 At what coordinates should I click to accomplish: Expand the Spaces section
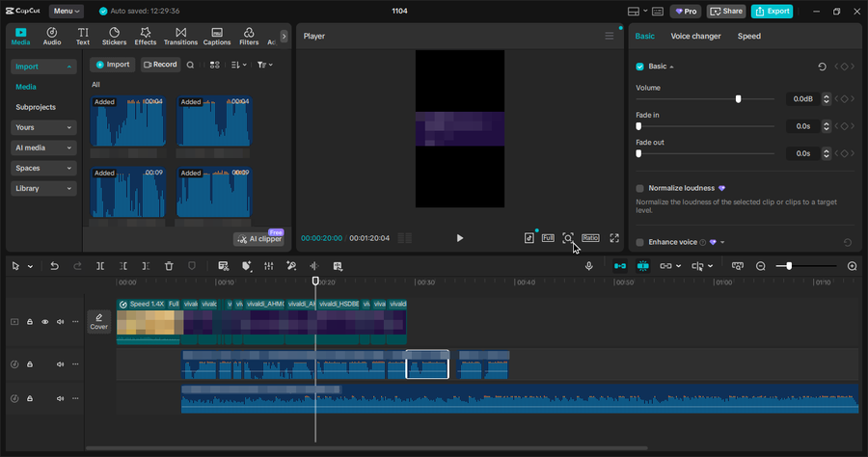coord(43,168)
